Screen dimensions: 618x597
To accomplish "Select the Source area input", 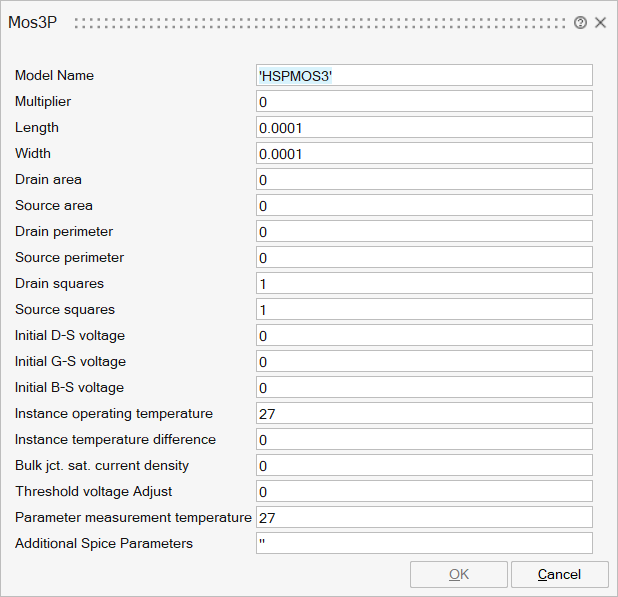I will [x=424, y=205].
